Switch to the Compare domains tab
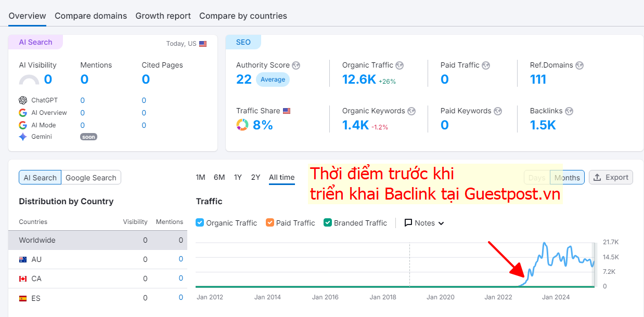Screen dimensions: 644x317 click(x=91, y=16)
